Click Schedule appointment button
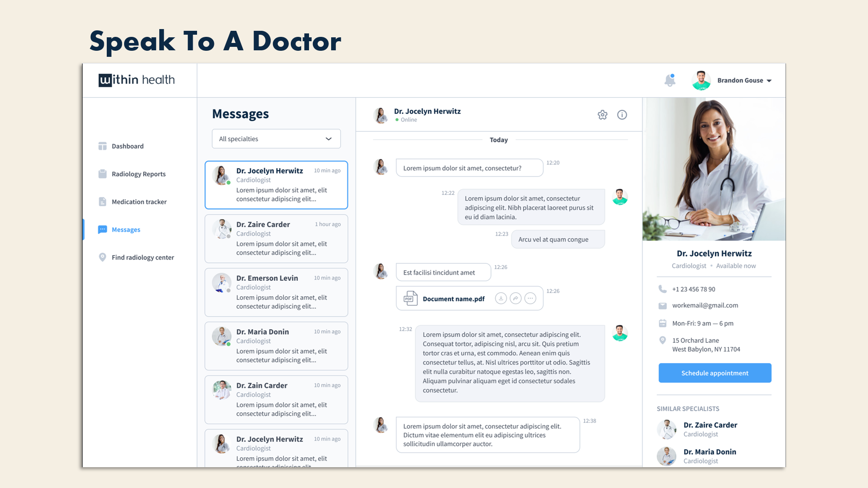The image size is (868, 488). 714,373
